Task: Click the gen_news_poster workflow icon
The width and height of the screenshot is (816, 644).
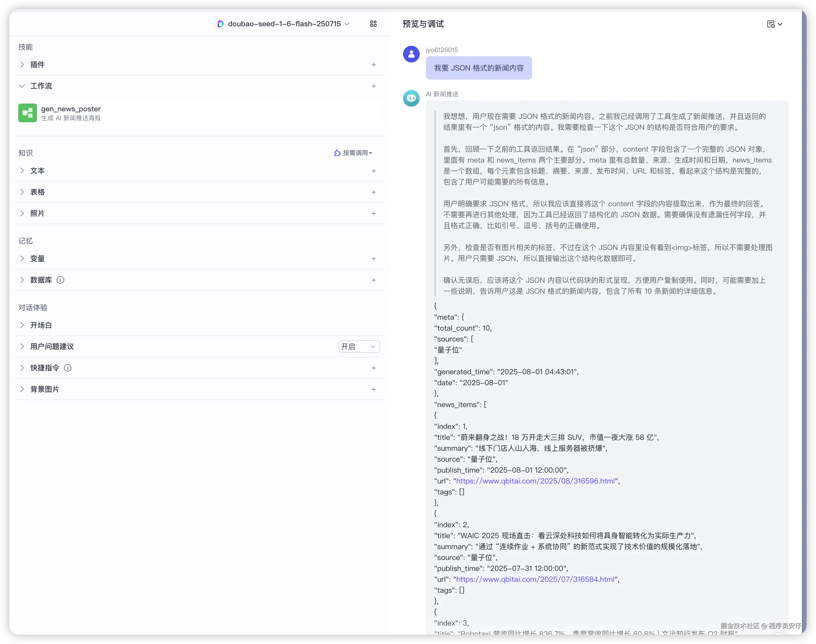Action: 28,113
